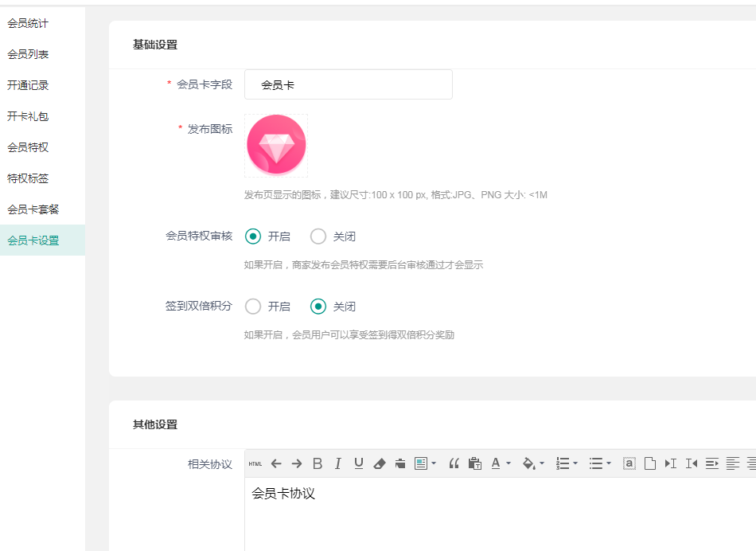756x551 pixels.
Task: Open the background color dropdown arrow
Action: point(542,463)
